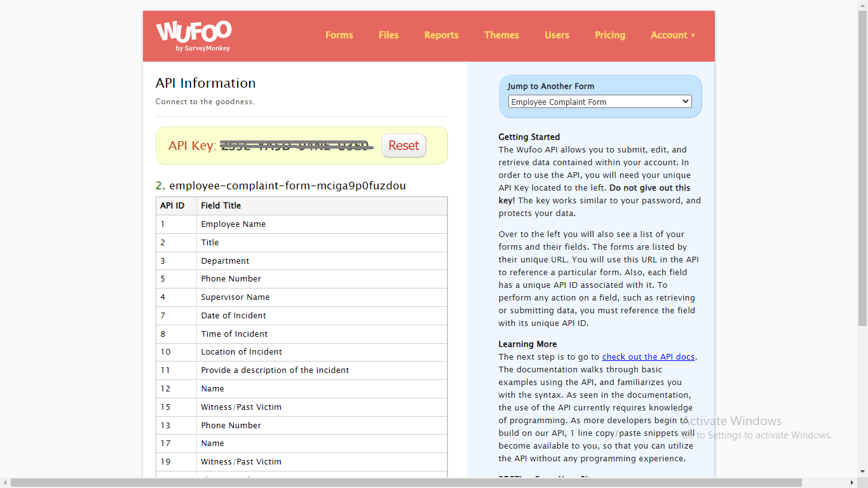The width and height of the screenshot is (868, 488).
Task: Click the vertical scrollbar down arrow
Action: (x=862, y=471)
